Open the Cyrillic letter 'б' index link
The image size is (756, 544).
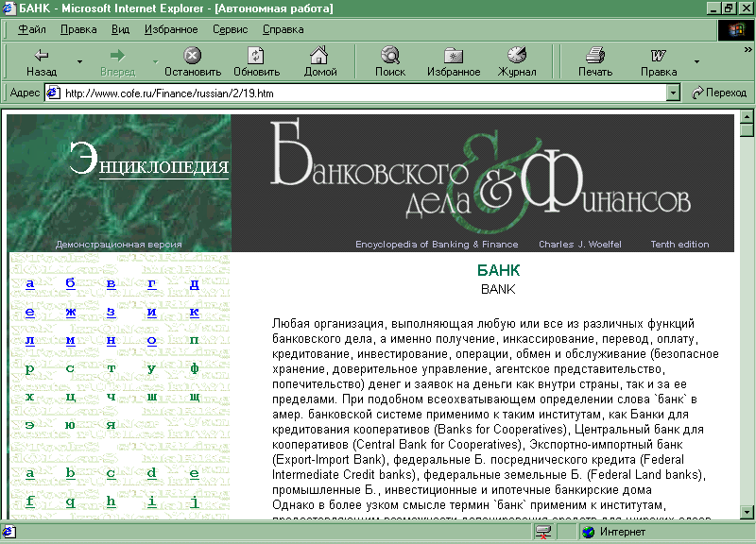coord(70,283)
